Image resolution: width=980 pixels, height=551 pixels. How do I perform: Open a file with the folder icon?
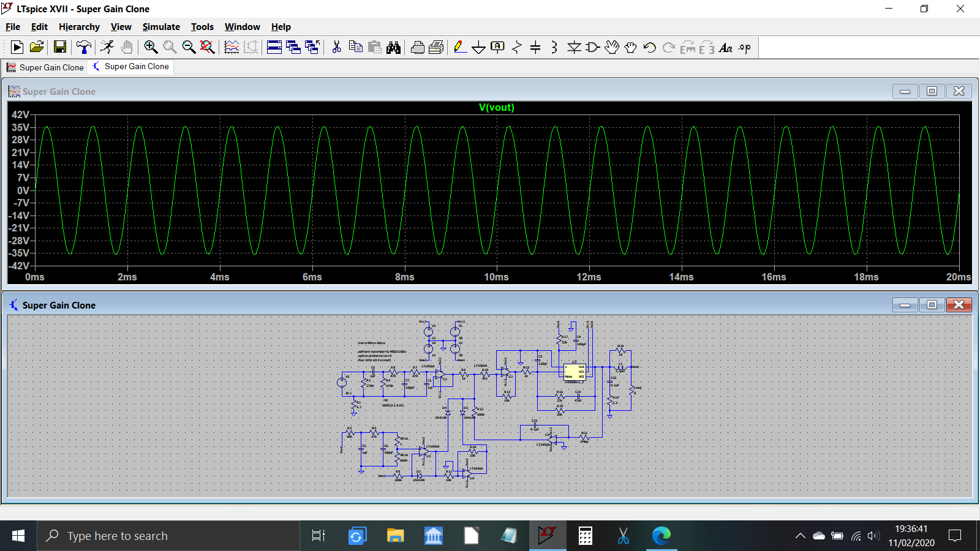click(x=37, y=47)
